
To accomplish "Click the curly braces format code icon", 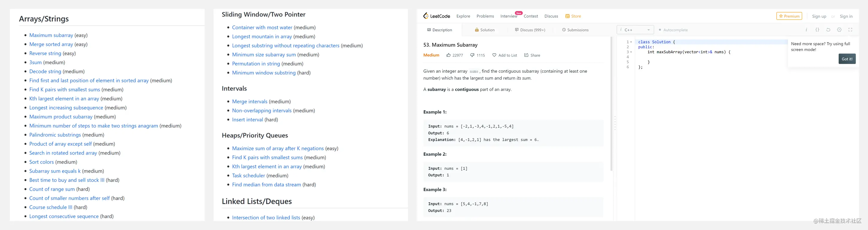I will [817, 30].
